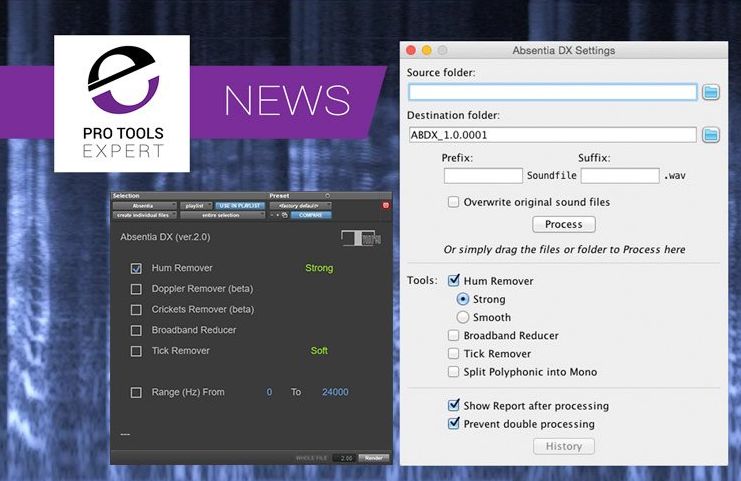Uncheck Show Report after processing

(x=453, y=405)
